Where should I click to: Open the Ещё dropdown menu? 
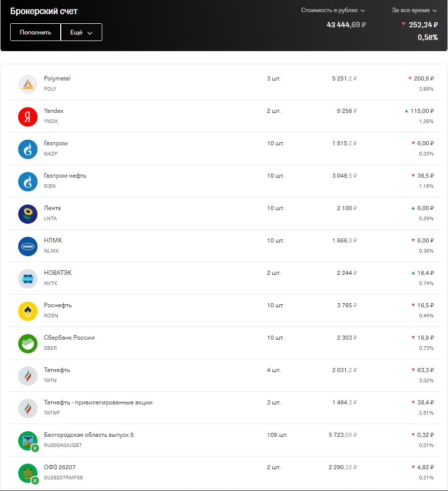(x=81, y=32)
